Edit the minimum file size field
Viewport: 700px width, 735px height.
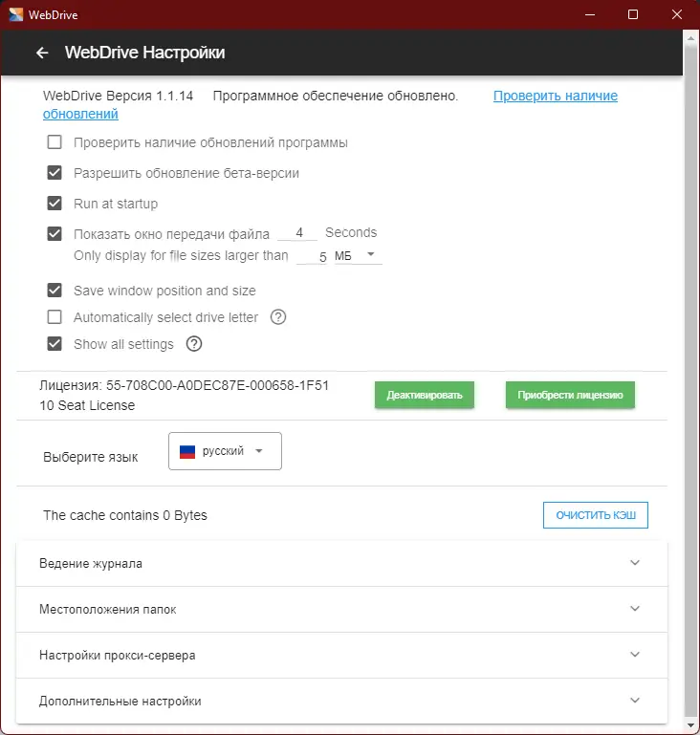click(313, 256)
